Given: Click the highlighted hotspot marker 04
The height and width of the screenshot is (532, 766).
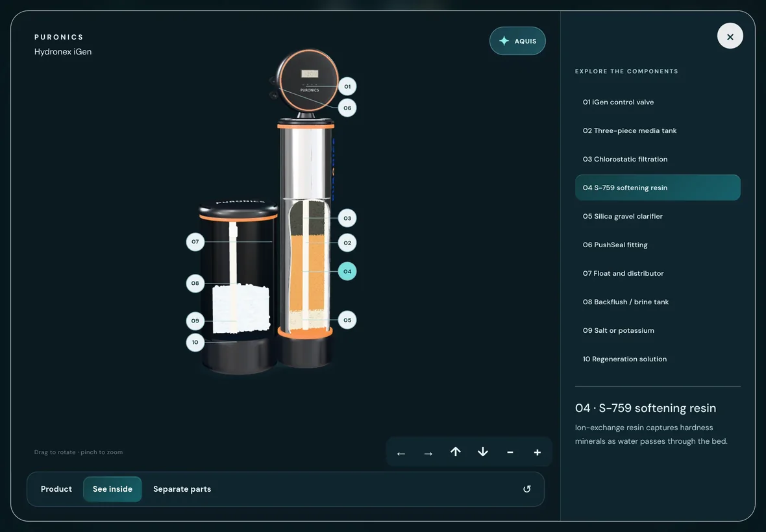Looking at the screenshot, I should (x=347, y=271).
